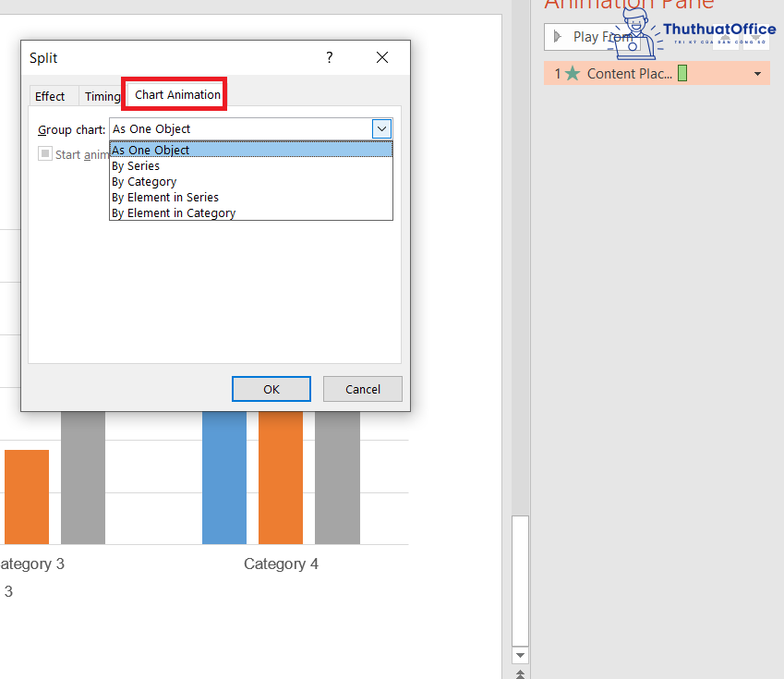Choose By Series from the list
Image resolution: width=784 pixels, height=679 pixels.
pos(136,166)
